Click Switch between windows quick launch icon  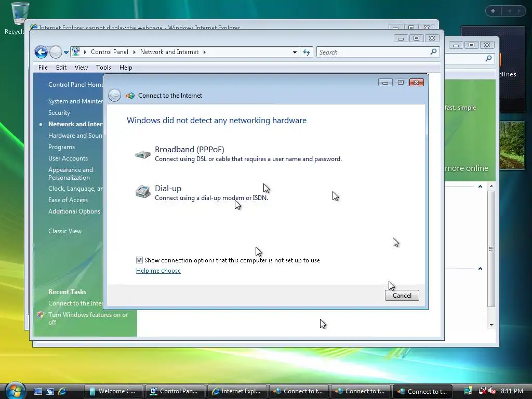(x=50, y=391)
